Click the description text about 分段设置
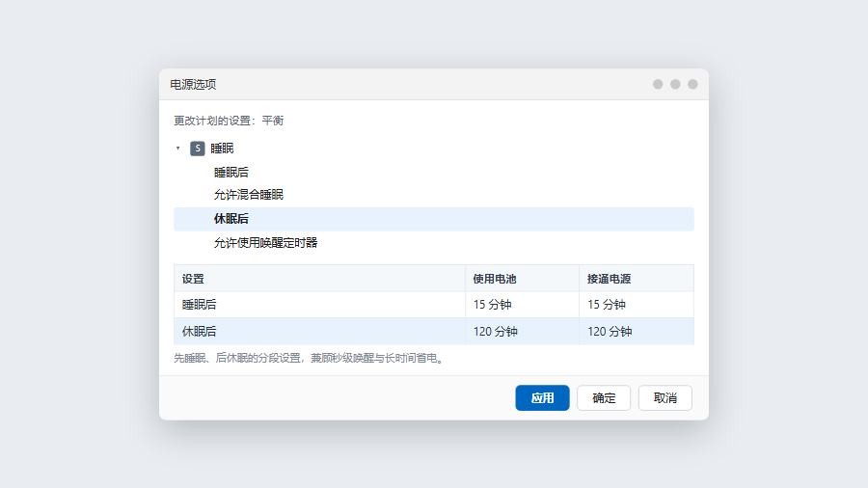This screenshot has width=868, height=488. 309,358
